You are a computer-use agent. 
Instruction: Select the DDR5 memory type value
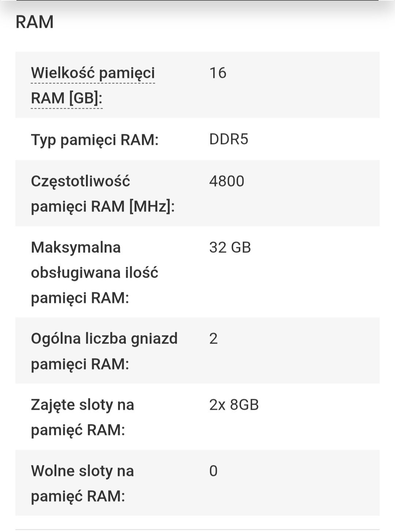(229, 139)
